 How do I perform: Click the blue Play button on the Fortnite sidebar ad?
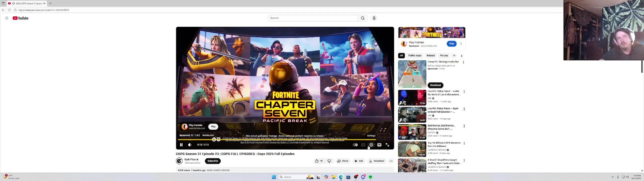pos(452,44)
